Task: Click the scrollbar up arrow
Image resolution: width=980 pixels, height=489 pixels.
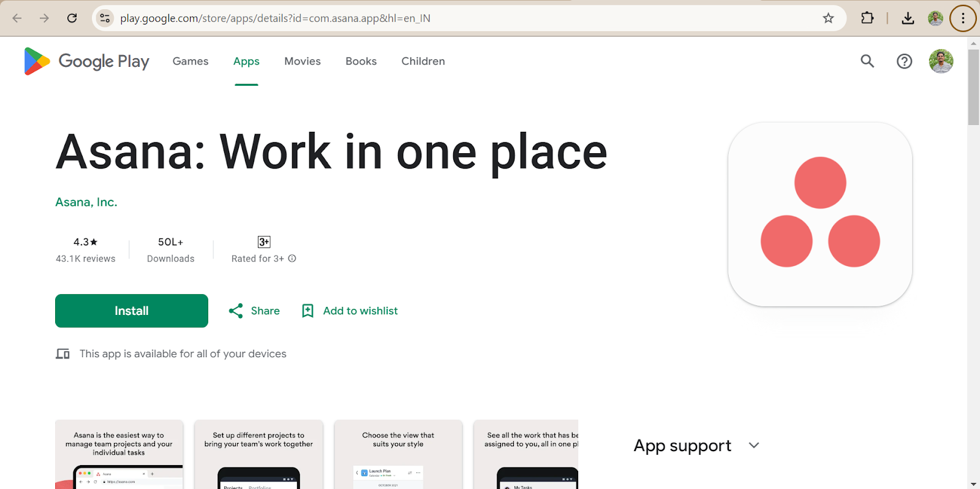Action: 973,44
